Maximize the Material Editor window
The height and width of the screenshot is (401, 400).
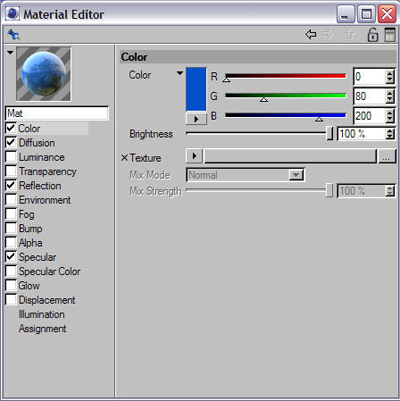[x=367, y=14]
